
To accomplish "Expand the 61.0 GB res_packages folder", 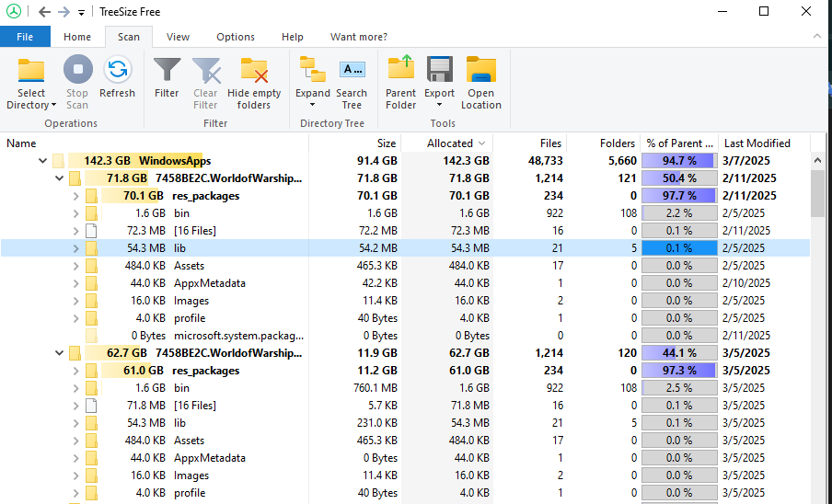I will (x=75, y=371).
